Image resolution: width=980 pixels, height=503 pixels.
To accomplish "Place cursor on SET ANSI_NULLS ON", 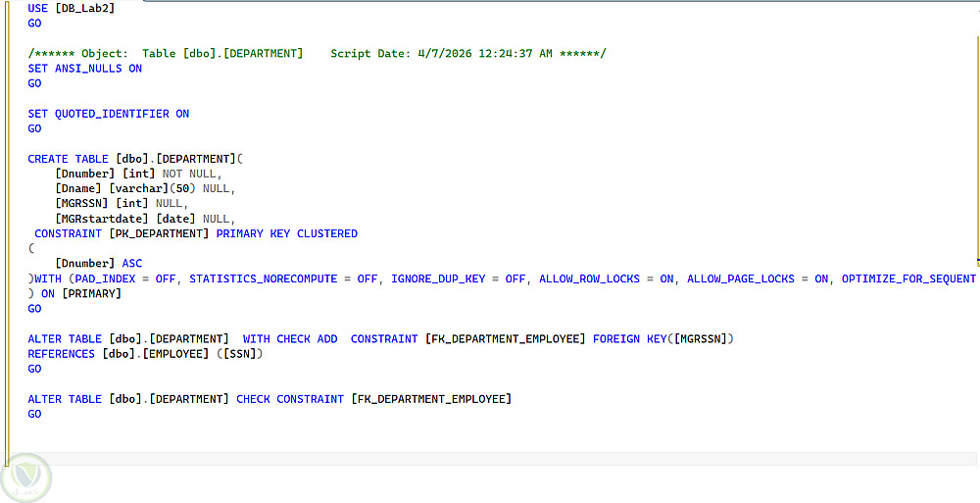I will pyautogui.click(x=85, y=69).
